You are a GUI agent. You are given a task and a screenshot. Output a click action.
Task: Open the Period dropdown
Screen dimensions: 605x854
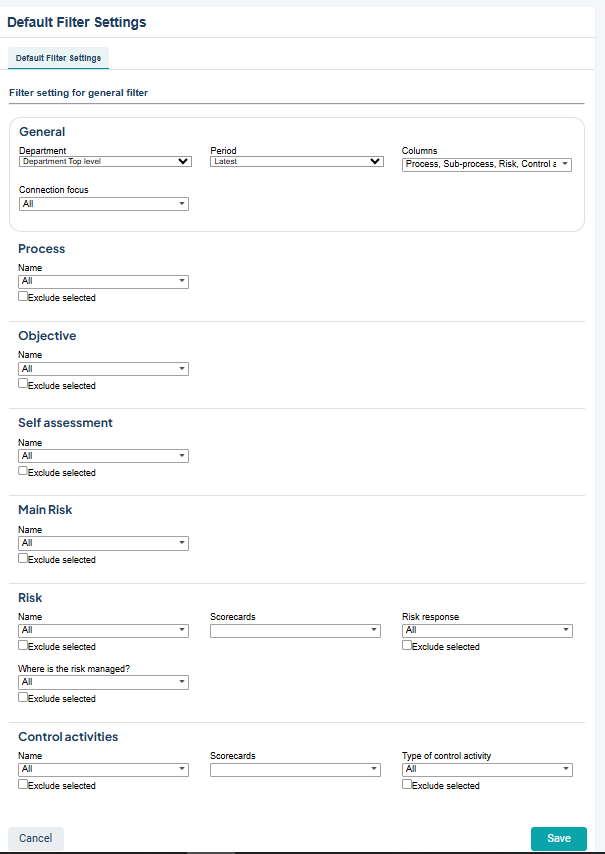(297, 161)
